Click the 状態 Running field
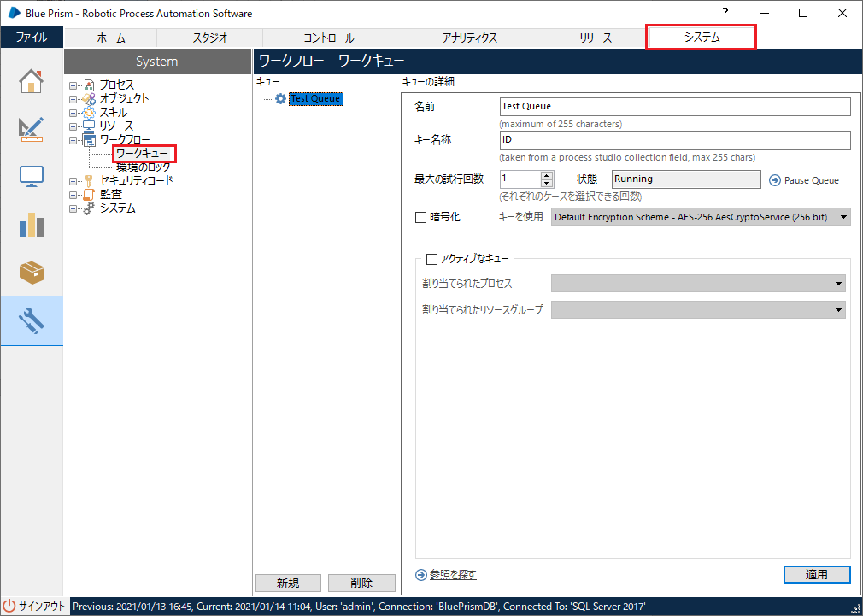This screenshot has width=863, height=616. 686,179
